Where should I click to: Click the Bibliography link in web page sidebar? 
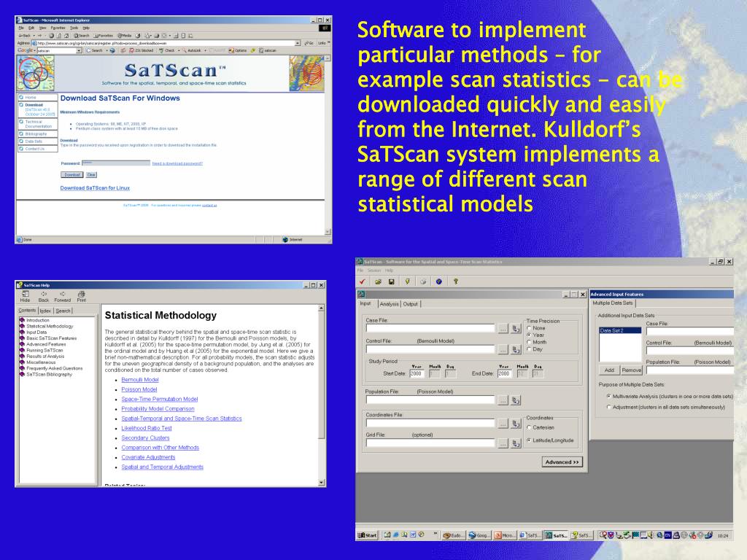[36, 134]
